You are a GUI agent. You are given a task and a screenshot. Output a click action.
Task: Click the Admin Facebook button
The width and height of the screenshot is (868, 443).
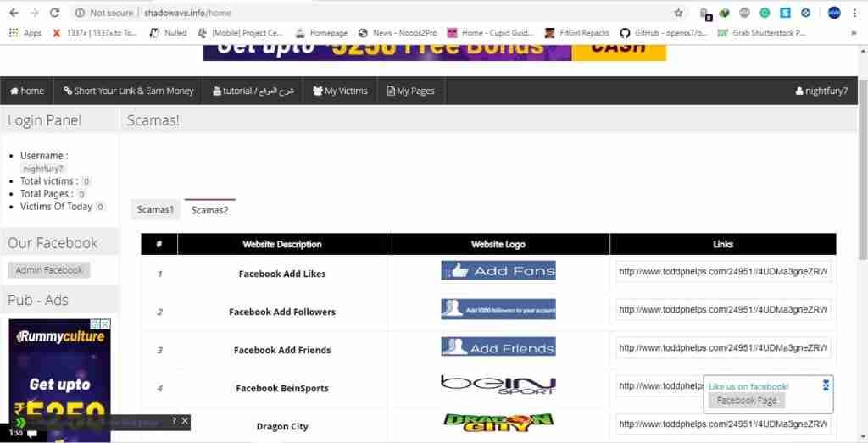[48, 270]
